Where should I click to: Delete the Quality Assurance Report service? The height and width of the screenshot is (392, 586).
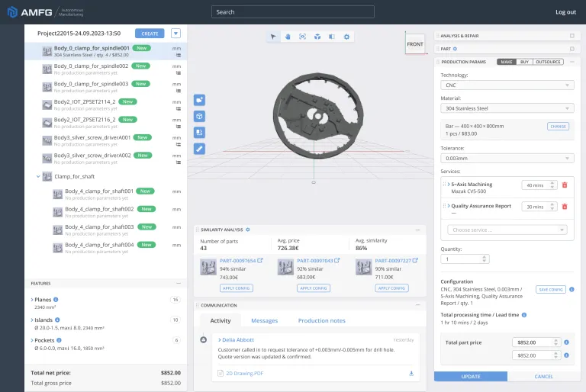(565, 206)
